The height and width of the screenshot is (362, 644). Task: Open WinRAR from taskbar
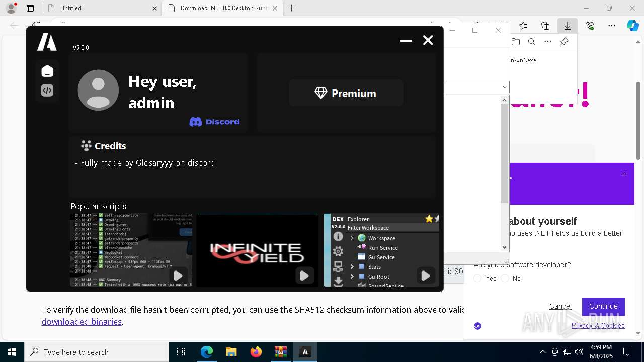tap(280, 352)
